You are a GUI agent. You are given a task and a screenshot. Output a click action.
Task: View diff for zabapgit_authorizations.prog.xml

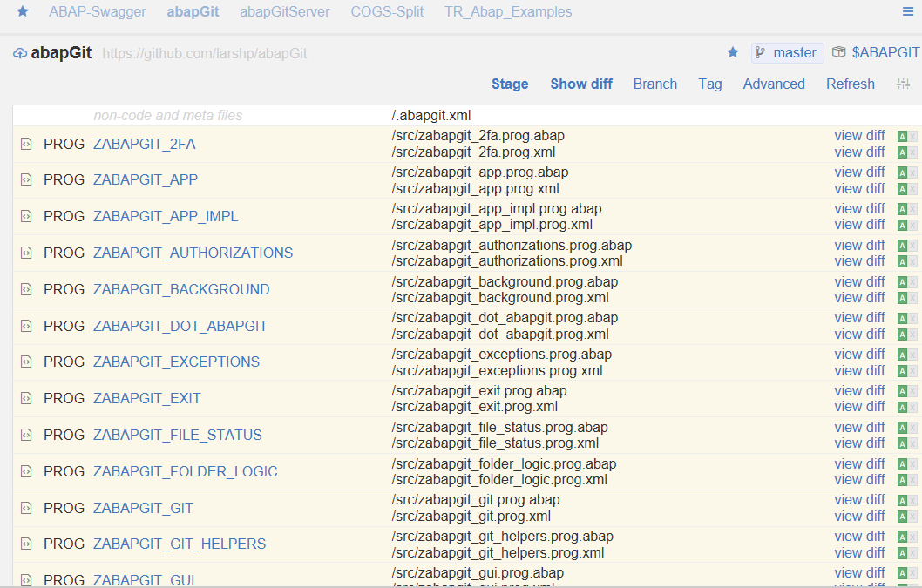point(859,261)
